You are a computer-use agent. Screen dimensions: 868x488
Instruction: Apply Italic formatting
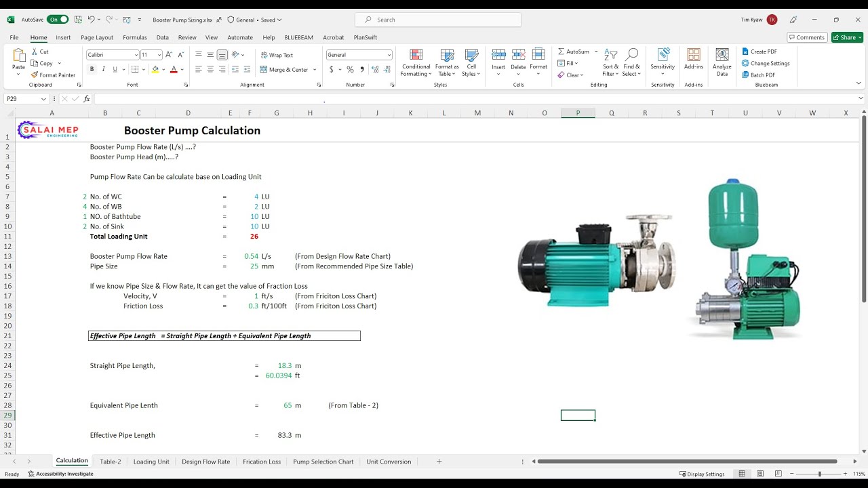pyautogui.click(x=103, y=69)
